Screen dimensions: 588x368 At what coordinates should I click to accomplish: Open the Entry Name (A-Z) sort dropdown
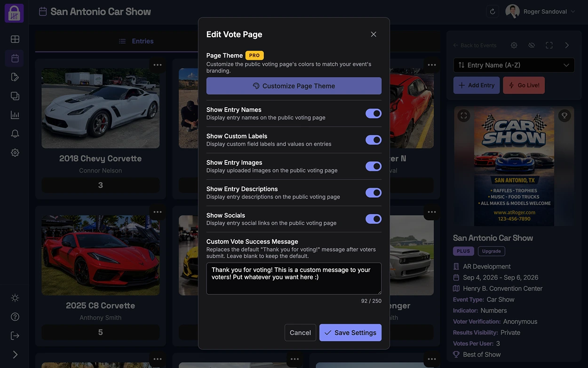pyautogui.click(x=514, y=65)
